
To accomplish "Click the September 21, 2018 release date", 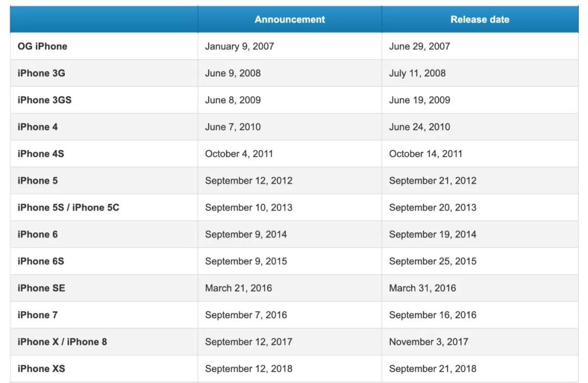I will (x=433, y=368).
